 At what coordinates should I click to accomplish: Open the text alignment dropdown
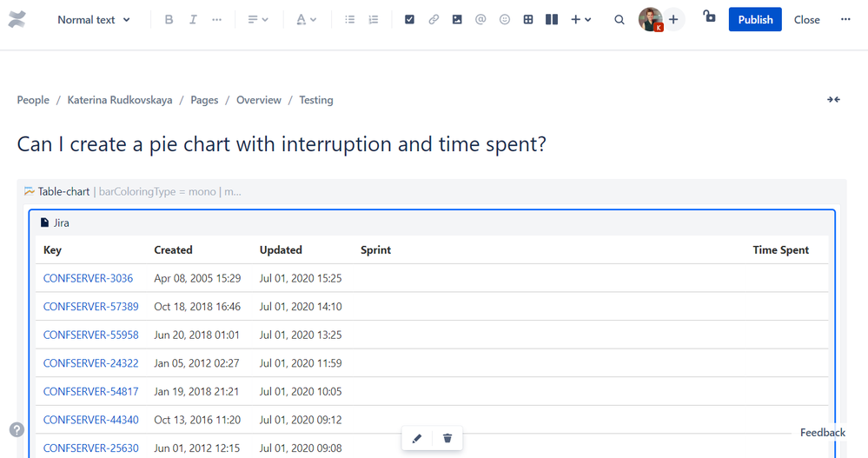pos(257,19)
